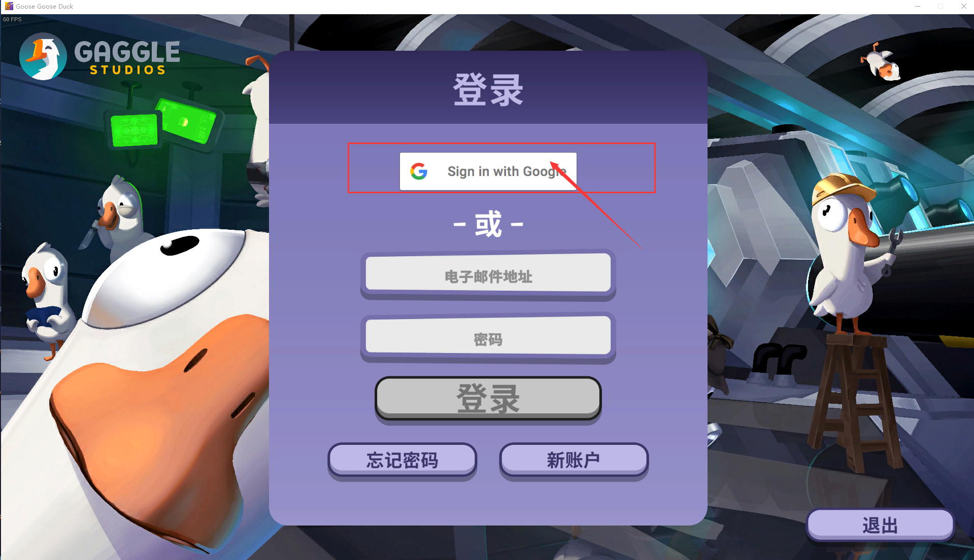Screen dimensions: 974x560
Task: Click the Google G logo icon
Action: point(419,171)
